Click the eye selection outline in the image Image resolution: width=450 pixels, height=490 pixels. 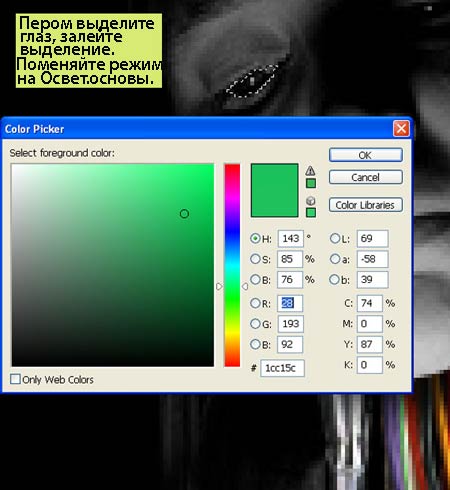click(x=252, y=82)
